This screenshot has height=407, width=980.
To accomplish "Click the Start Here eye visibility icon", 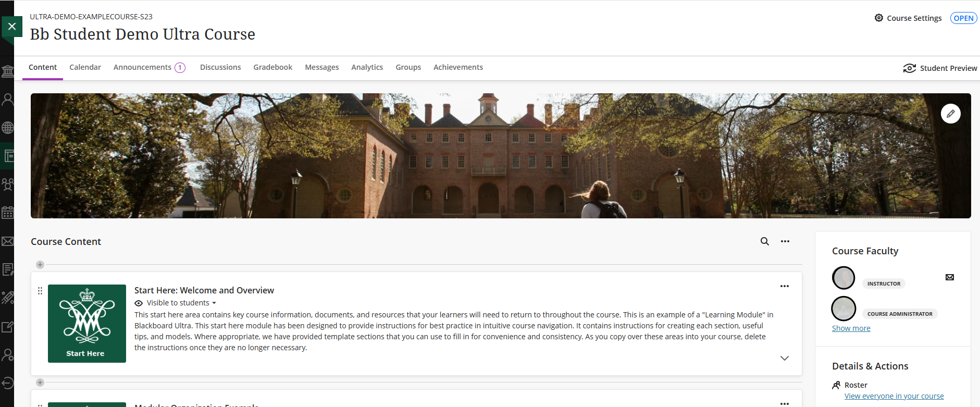I will [139, 303].
